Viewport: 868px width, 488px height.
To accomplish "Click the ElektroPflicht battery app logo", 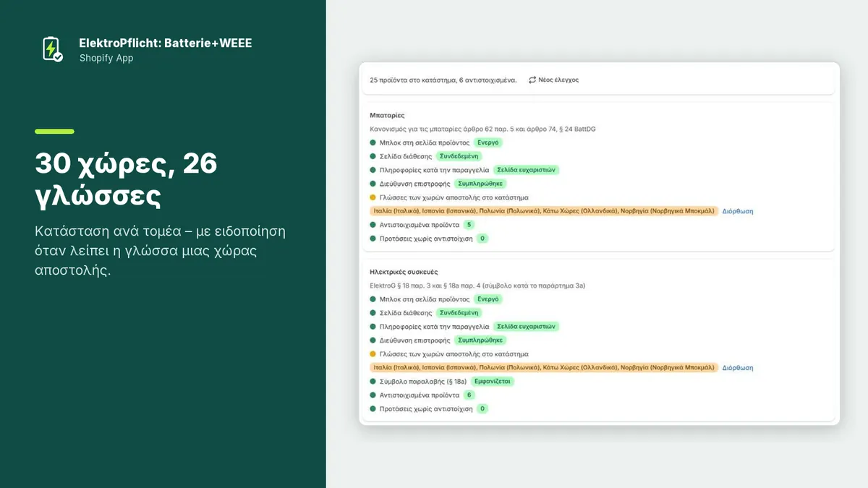I will 52,49.
